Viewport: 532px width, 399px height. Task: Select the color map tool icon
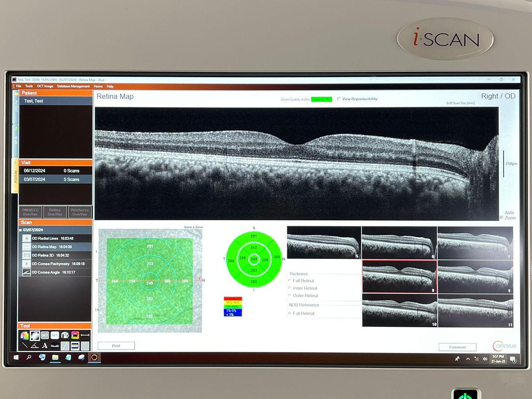[x=25, y=335]
